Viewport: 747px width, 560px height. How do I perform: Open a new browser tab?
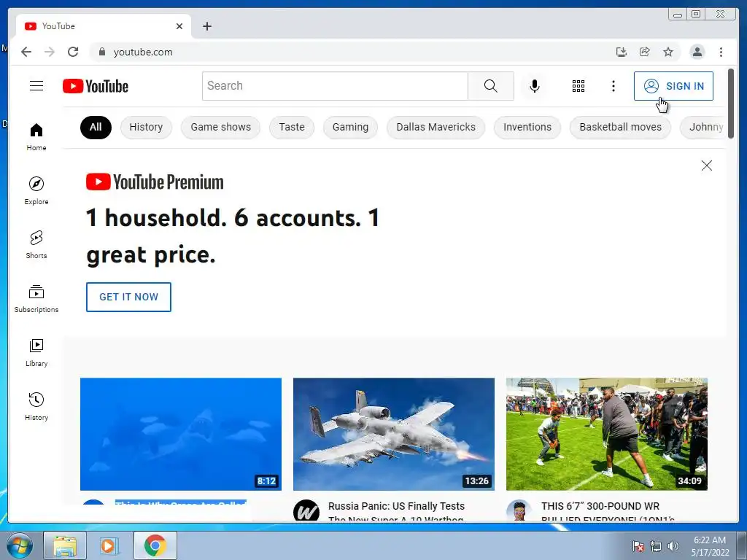pos(206,26)
